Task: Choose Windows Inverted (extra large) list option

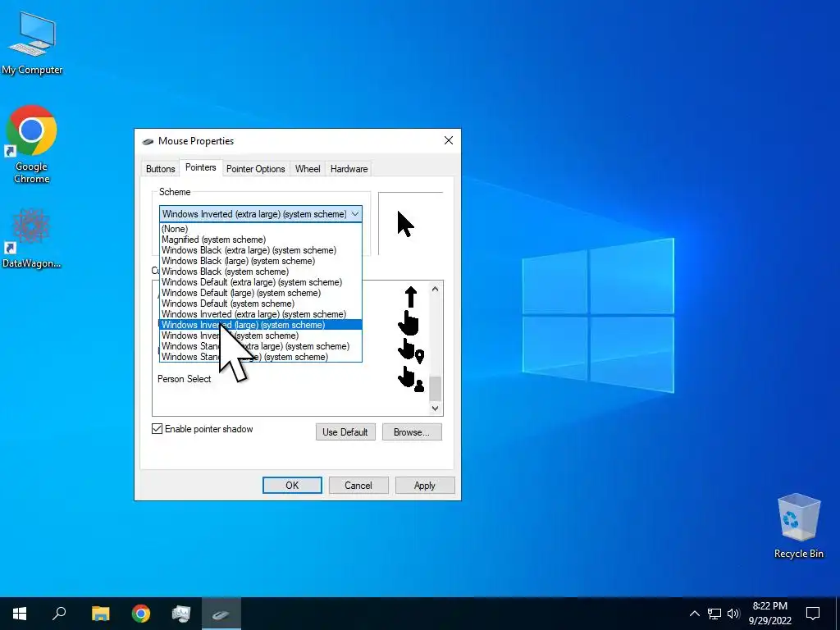Action: point(260,314)
